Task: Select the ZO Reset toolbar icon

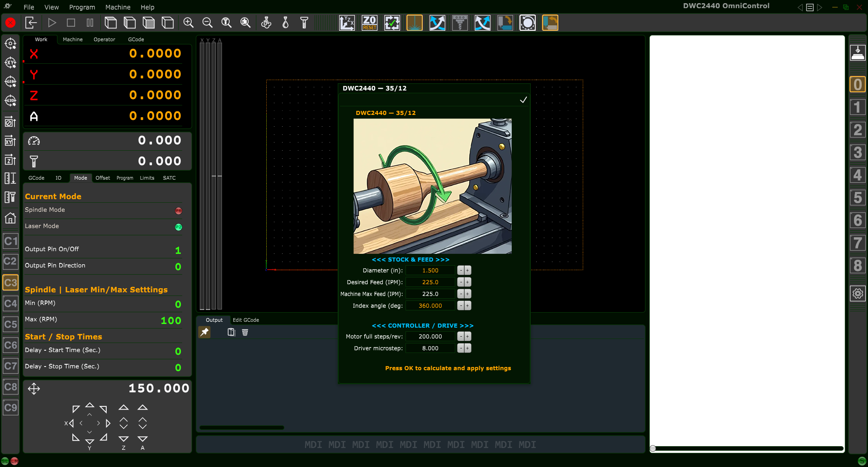Action: (369, 23)
